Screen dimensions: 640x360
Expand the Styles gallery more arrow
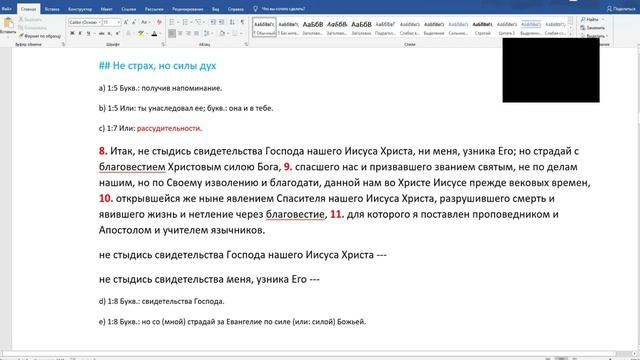pos(571,35)
